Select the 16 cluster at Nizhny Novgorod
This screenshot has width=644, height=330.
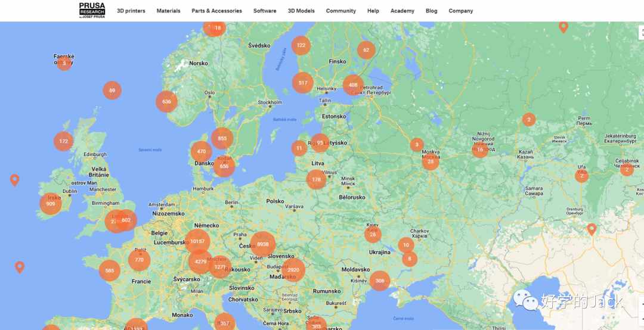(x=479, y=150)
